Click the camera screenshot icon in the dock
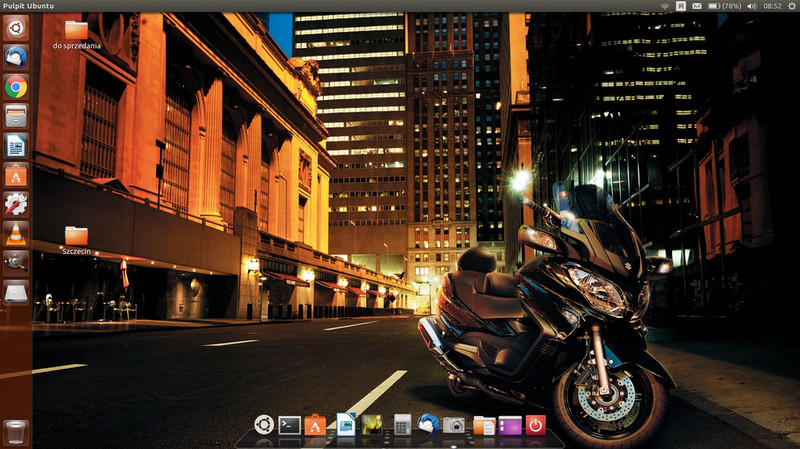 tap(455, 425)
